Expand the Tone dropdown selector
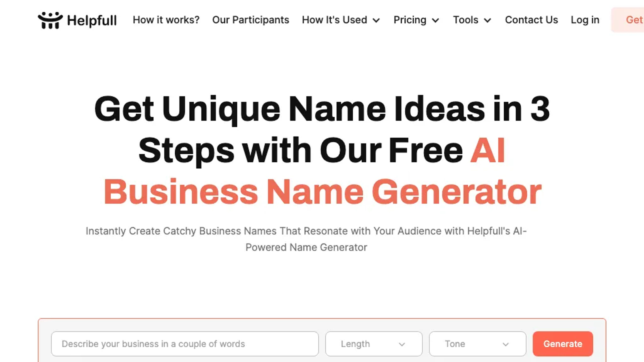 click(477, 344)
